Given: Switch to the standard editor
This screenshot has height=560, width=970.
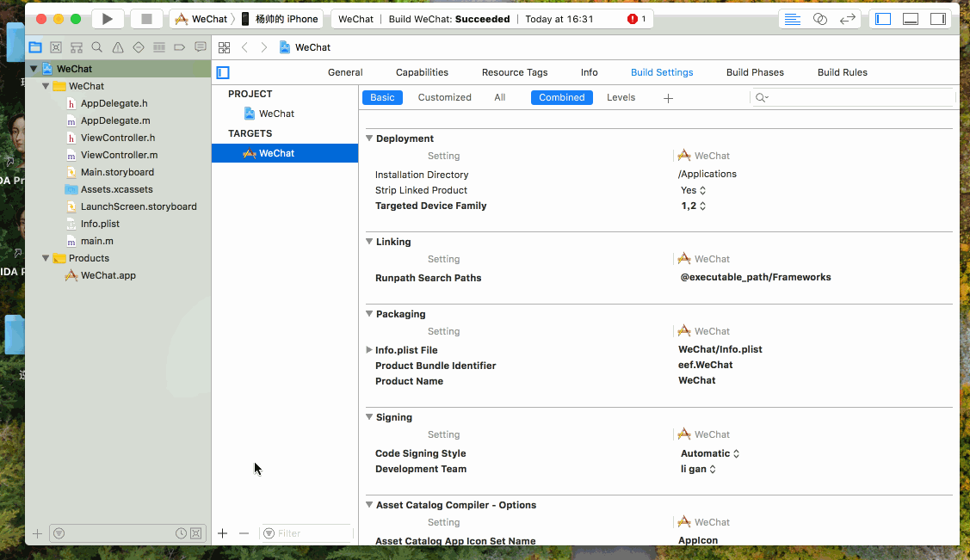Looking at the screenshot, I should [793, 19].
